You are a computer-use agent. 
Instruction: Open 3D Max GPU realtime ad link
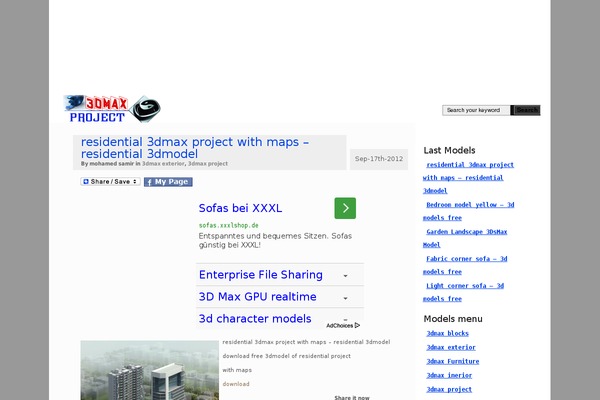tap(258, 297)
